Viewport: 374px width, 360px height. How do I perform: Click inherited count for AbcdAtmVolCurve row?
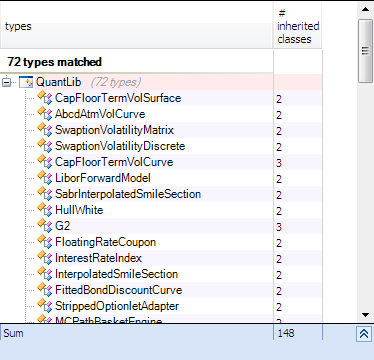coord(279,115)
